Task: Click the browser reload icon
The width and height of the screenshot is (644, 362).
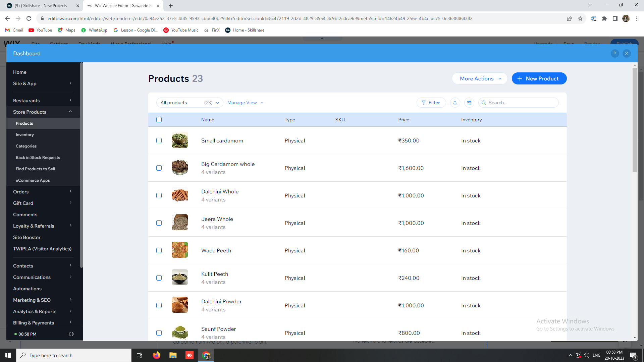Action: pos(29,18)
